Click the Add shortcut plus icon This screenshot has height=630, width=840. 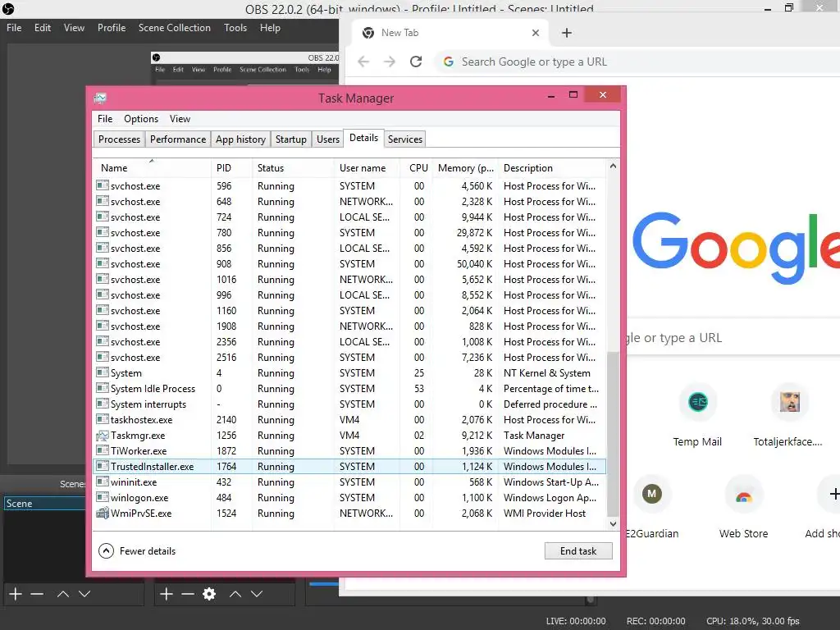[x=833, y=494]
